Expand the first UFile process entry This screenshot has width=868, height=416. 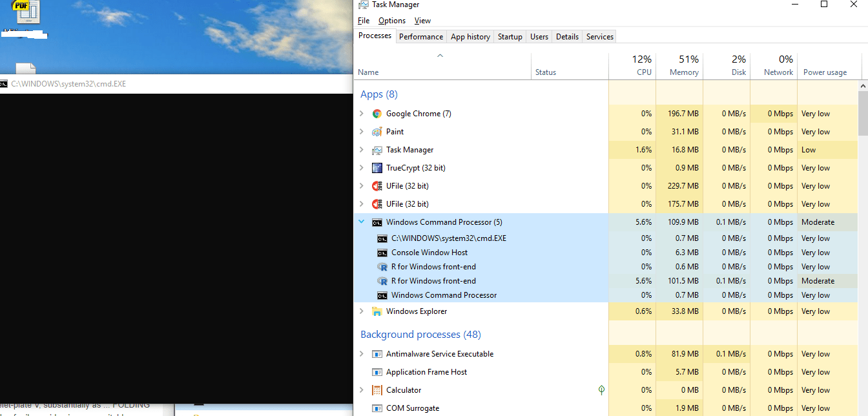(x=362, y=185)
